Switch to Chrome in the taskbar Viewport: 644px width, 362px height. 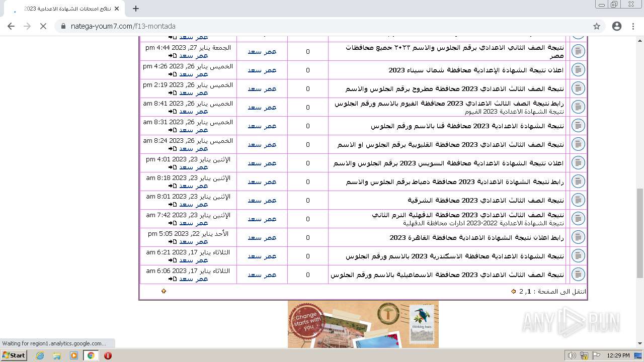pyautogui.click(x=91, y=355)
